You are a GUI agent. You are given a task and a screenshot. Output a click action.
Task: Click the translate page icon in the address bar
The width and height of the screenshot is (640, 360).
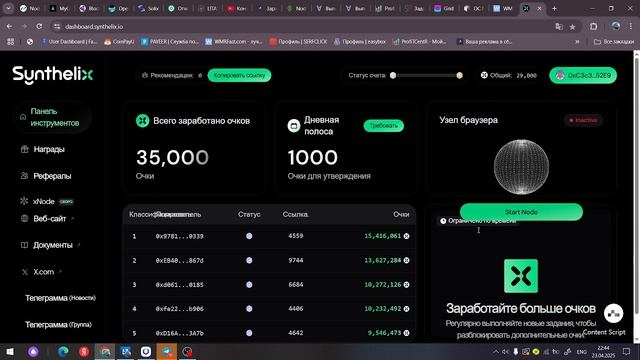pyautogui.click(x=559, y=27)
